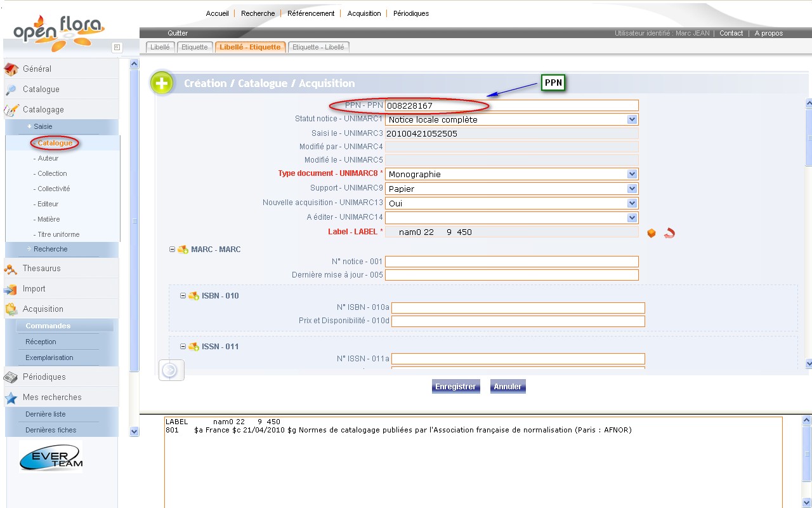Click the orange cube icon beside Label field
812x508 pixels.
(651, 233)
